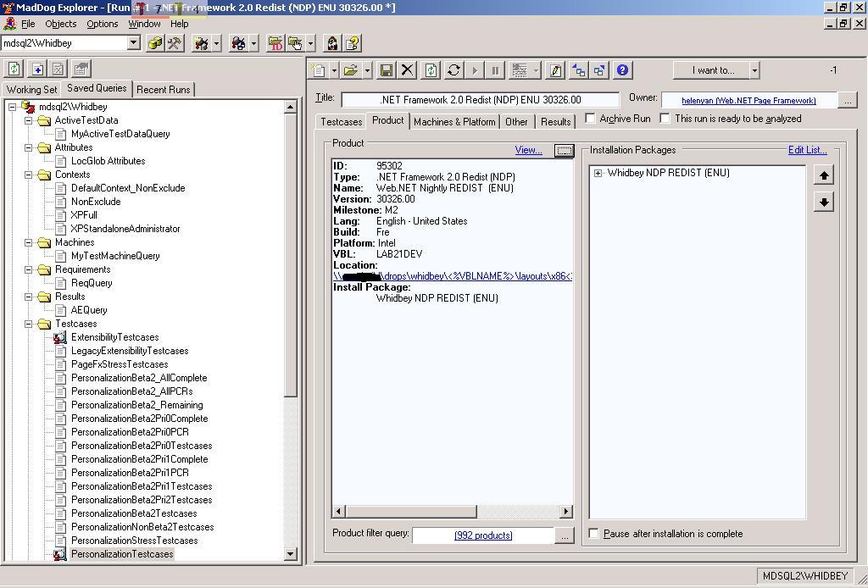Click the tree scrollbar down arrow

(x=291, y=554)
